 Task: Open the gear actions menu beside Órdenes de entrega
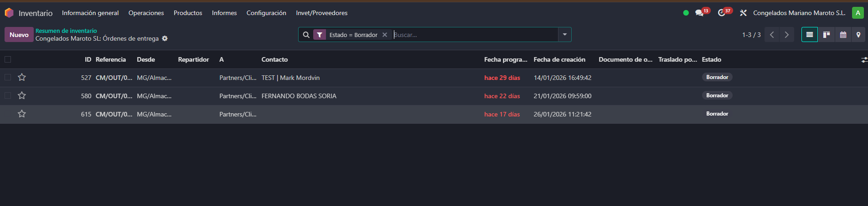click(165, 38)
